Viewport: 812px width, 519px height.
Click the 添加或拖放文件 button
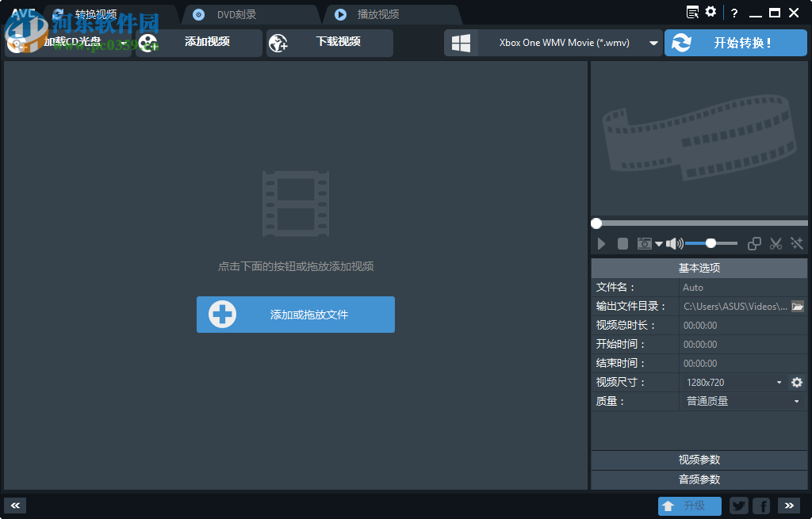coord(295,315)
